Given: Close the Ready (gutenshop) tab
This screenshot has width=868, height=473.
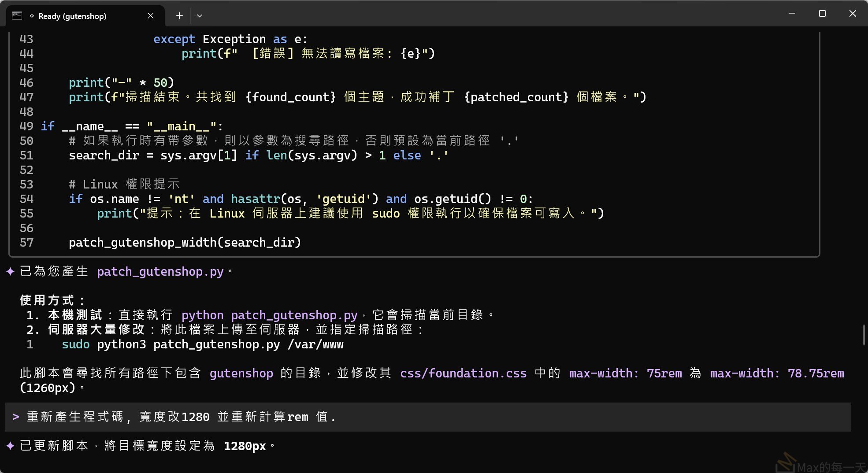Looking at the screenshot, I should (x=151, y=16).
